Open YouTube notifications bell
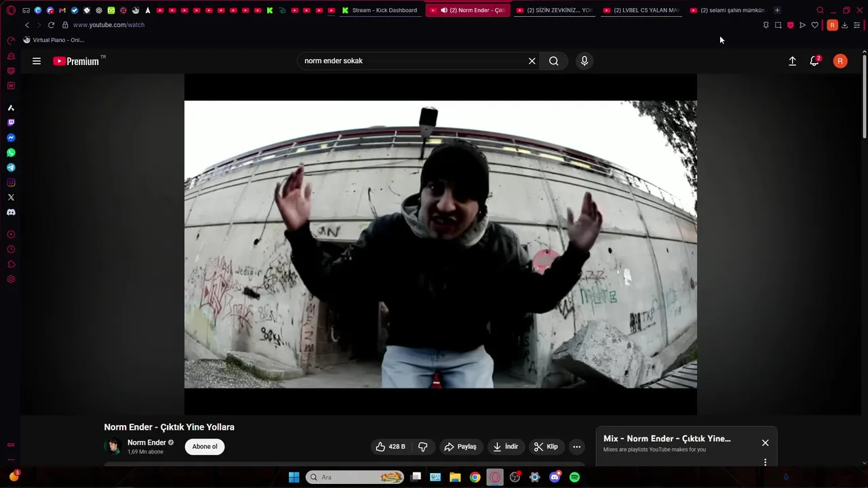The height and width of the screenshot is (488, 868). click(x=814, y=61)
